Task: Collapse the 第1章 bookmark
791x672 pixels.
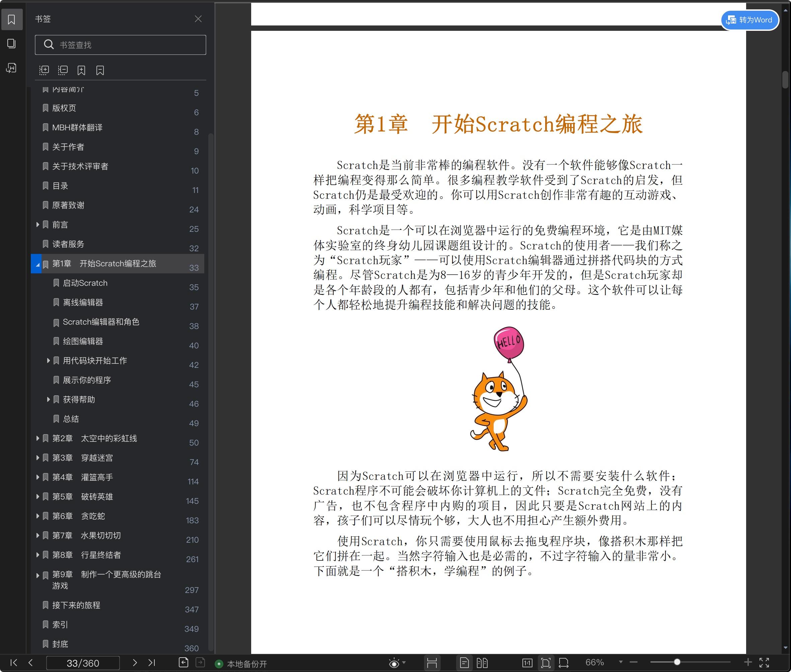Action: click(38, 264)
